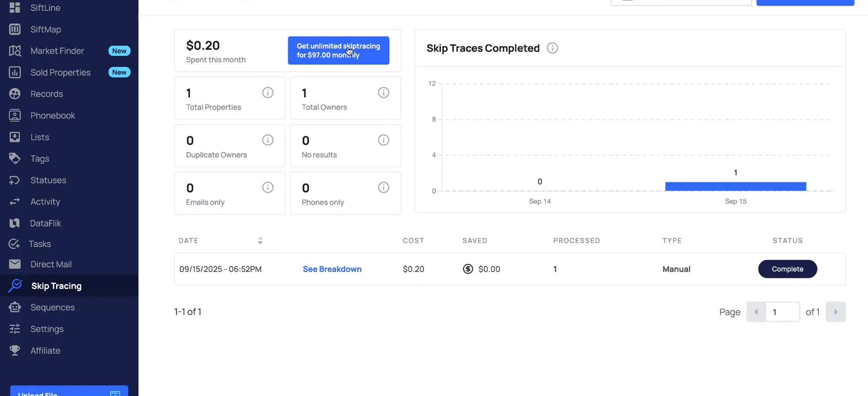
Task: Show info for Total Properties
Action: (x=268, y=93)
